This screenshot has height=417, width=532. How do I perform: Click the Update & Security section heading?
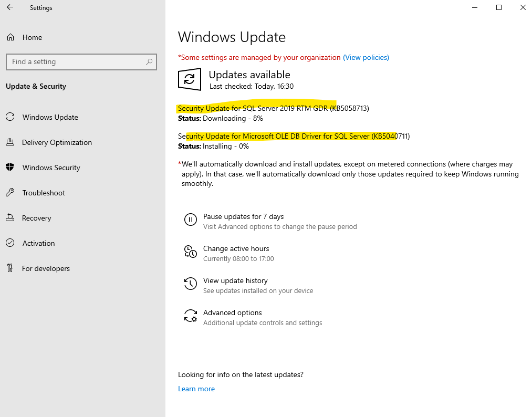[36, 86]
